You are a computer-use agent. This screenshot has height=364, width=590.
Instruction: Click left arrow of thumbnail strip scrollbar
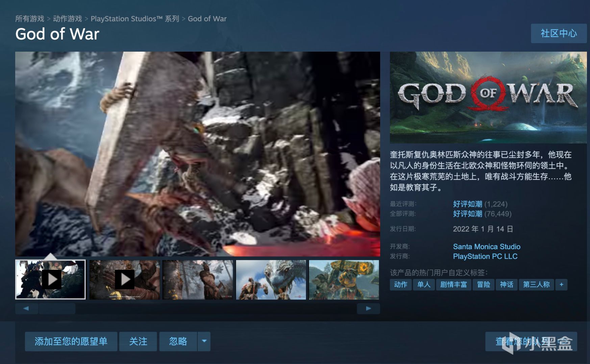pos(26,308)
